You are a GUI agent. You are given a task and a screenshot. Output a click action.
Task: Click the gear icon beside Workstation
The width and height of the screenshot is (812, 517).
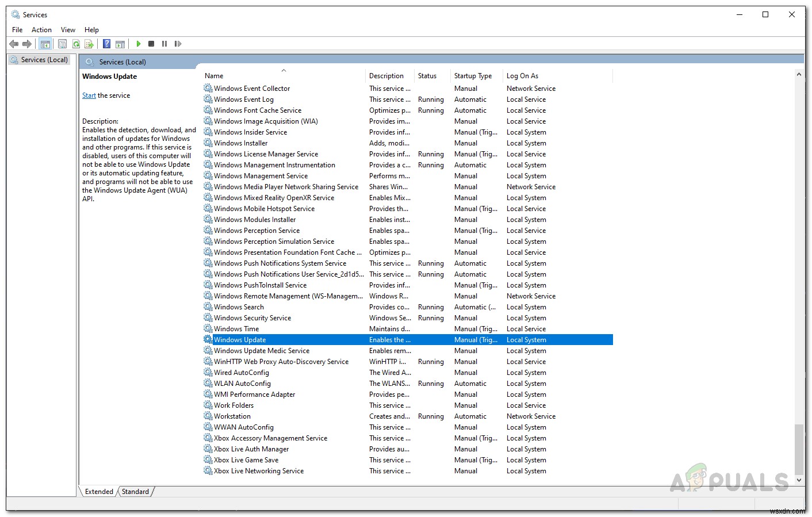pyautogui.click(x=208, y=416)
